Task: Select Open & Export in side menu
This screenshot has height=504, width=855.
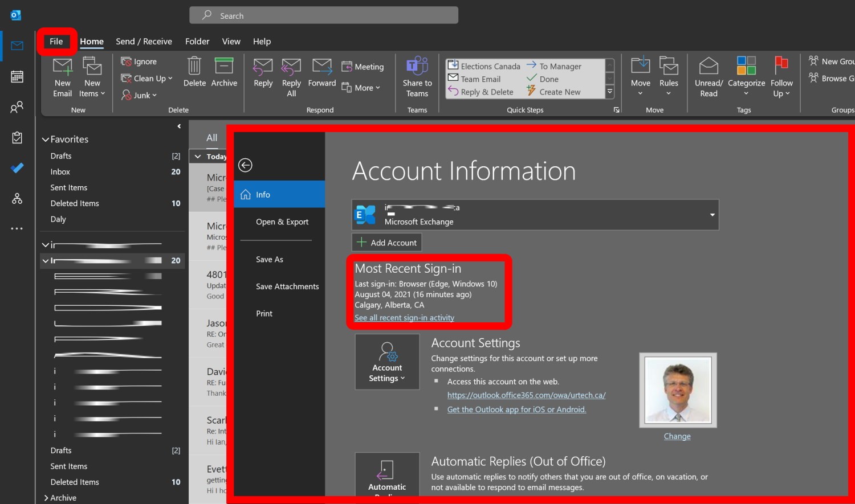Action: point(282,222)
